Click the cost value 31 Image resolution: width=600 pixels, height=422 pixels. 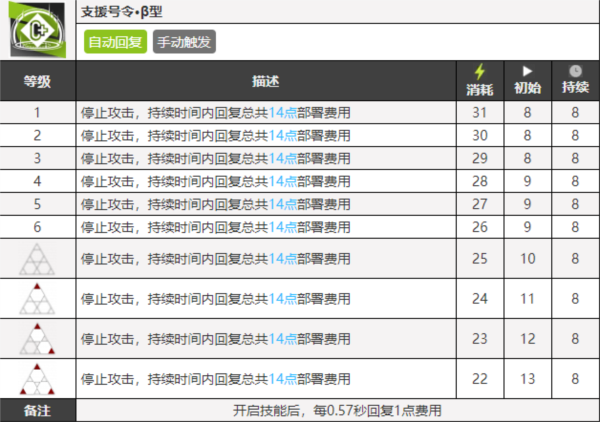[480, 112]
